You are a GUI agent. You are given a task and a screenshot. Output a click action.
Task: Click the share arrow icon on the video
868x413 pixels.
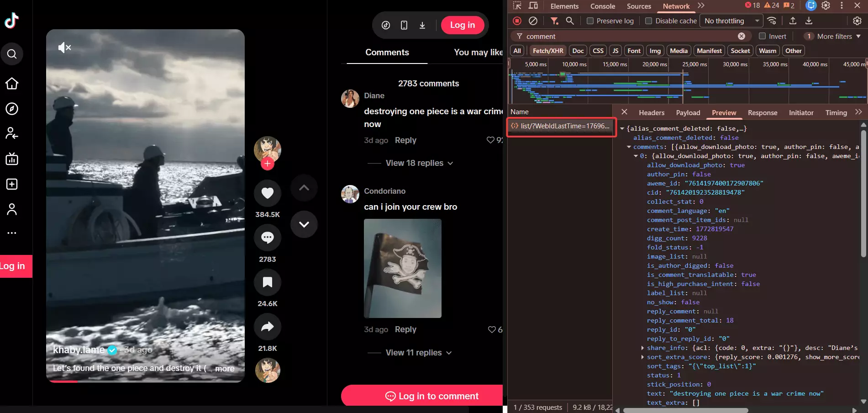[x=268, y=327]
